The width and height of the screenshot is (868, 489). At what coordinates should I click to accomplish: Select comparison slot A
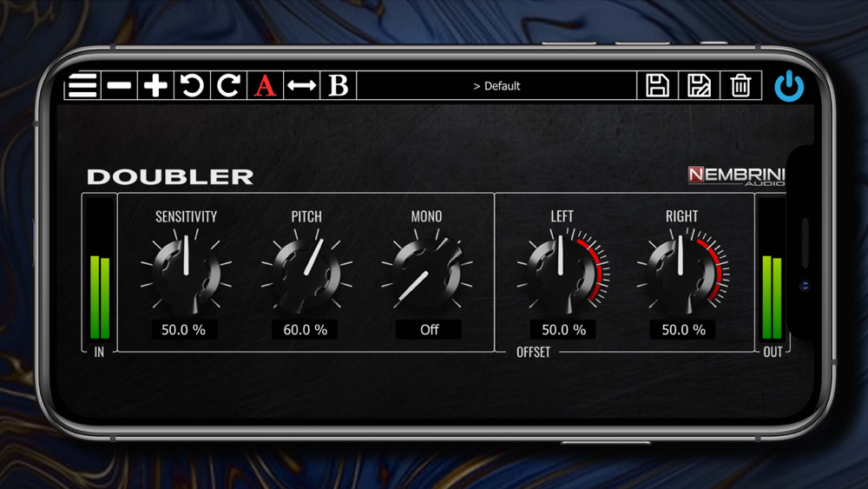(x=265, y=86)
